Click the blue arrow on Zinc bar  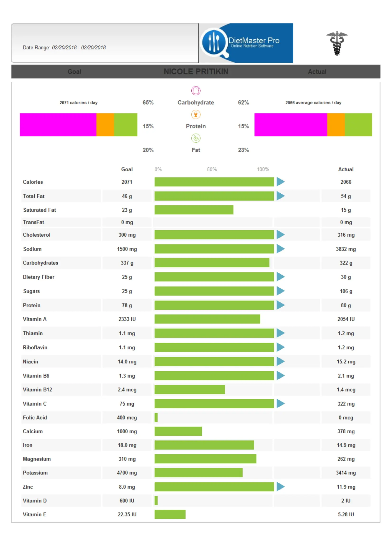280,487
